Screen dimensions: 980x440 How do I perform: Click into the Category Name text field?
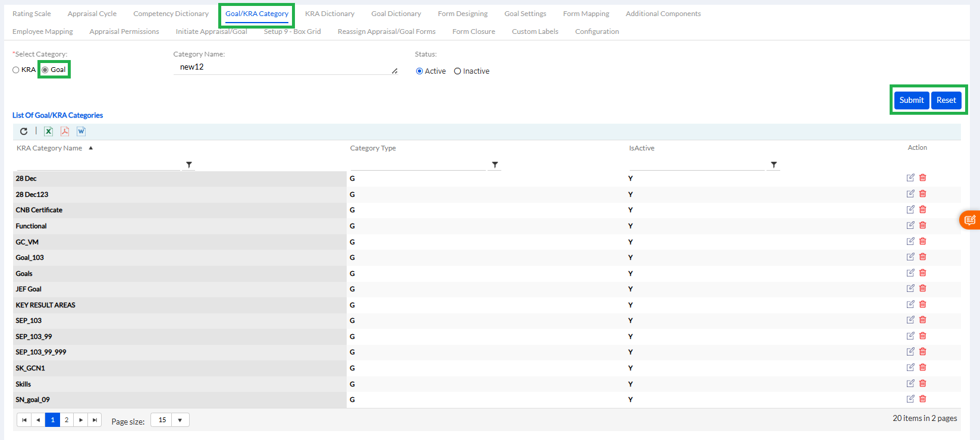(x=285, y=67)
